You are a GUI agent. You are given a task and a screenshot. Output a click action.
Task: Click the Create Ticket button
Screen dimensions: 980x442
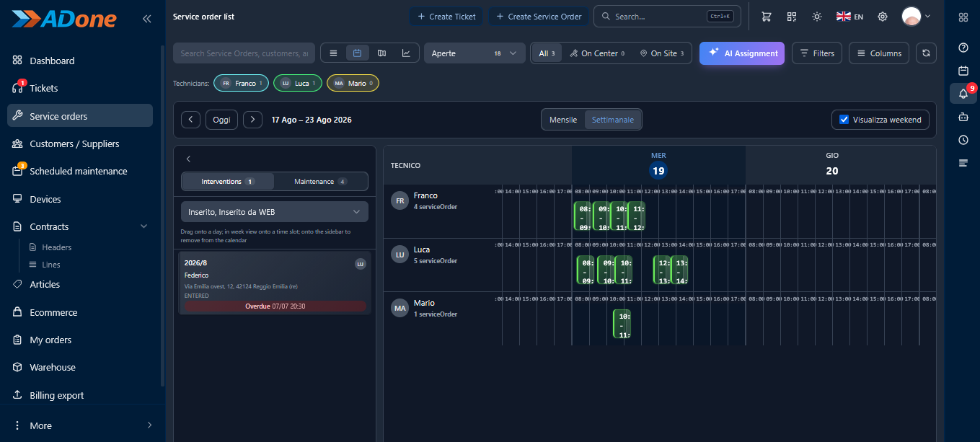pos(447,17)
